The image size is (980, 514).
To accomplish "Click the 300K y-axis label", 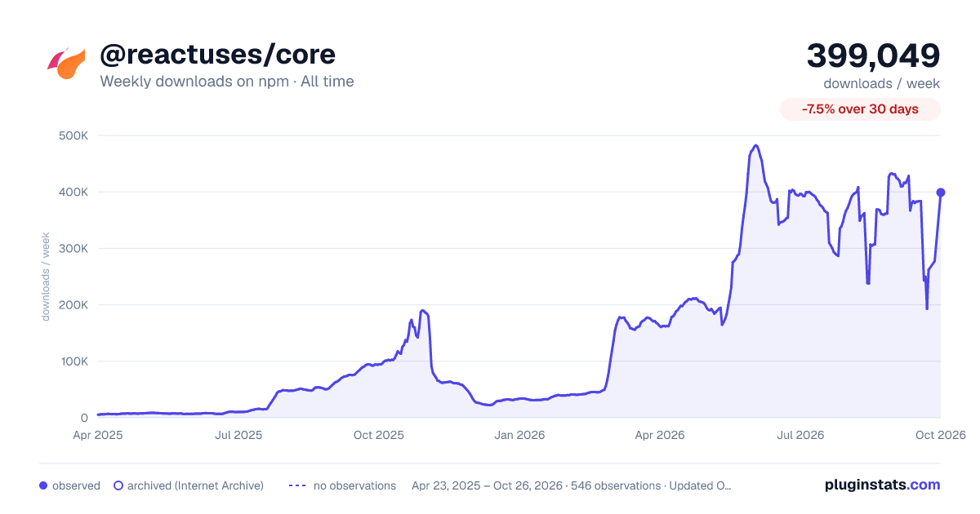I will pyautogui.click(x=74, y=248).
